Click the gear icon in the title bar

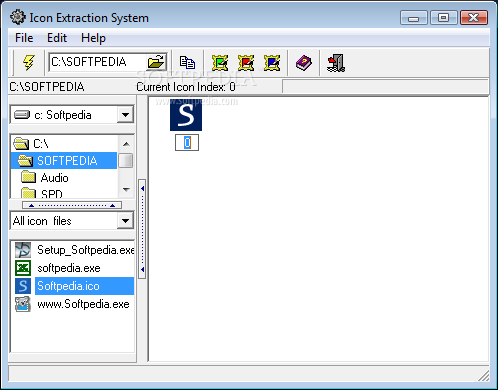click(18, 17)
